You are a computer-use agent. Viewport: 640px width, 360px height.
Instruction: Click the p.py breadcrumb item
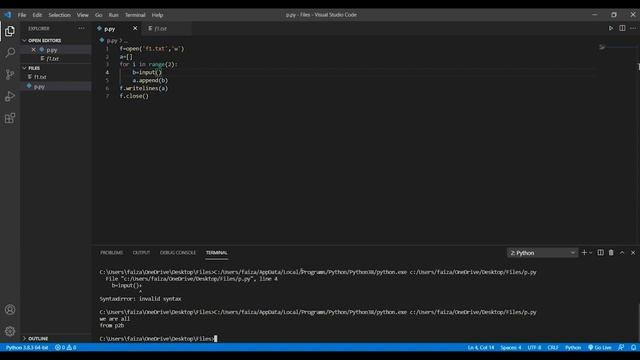coord(112,40)
